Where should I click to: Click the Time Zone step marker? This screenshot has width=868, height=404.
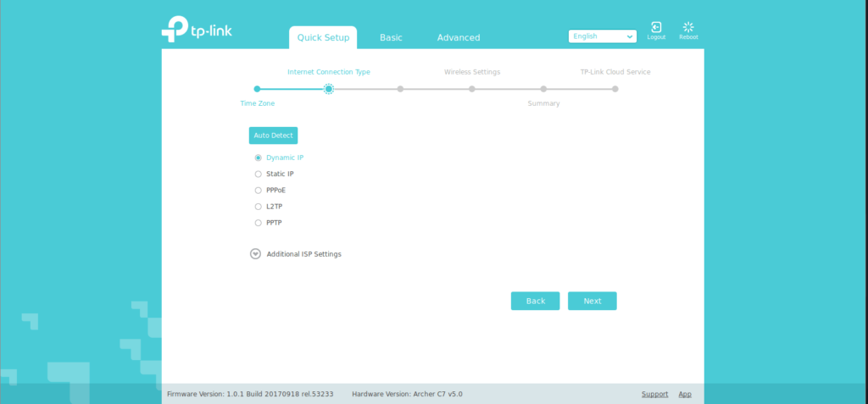tap(257, 89)
